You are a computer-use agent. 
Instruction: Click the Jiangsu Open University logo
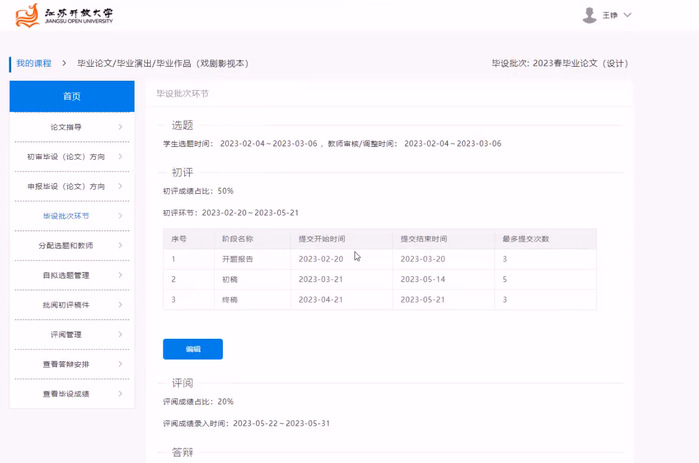coord(65,15)
